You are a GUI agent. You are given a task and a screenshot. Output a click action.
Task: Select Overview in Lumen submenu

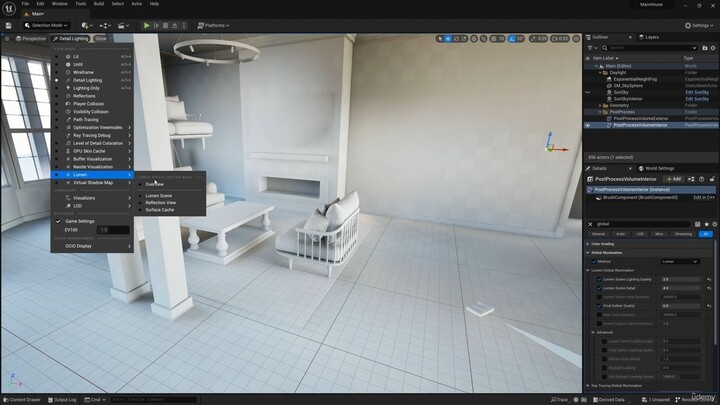tap(155, 184)
